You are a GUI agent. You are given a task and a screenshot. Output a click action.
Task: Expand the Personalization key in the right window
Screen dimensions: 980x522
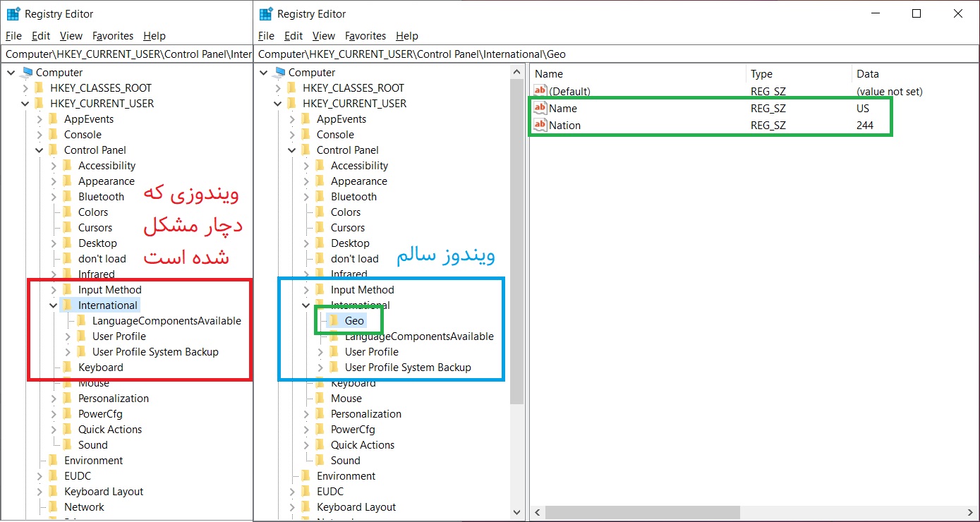click(x=306, y=414)
